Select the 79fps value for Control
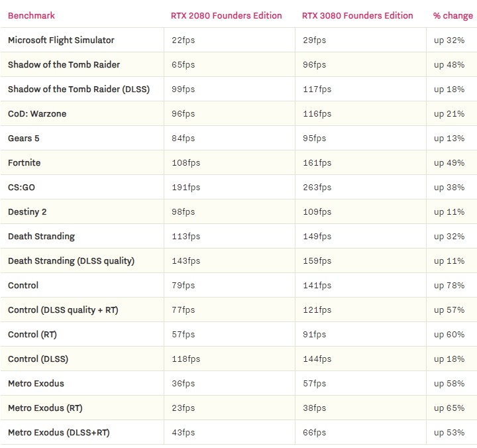Viewport: 477px width, 448px height. (x=183, y=286)
